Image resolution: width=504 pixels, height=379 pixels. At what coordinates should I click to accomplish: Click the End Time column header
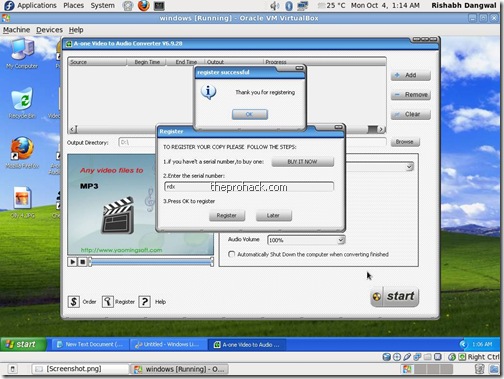[x=186, y=62]
